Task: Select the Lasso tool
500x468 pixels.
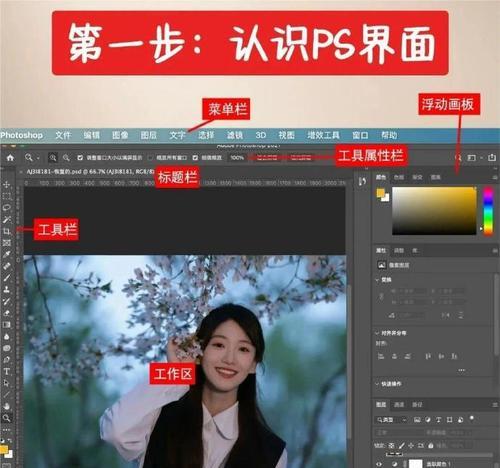Action: pos(7,208)
